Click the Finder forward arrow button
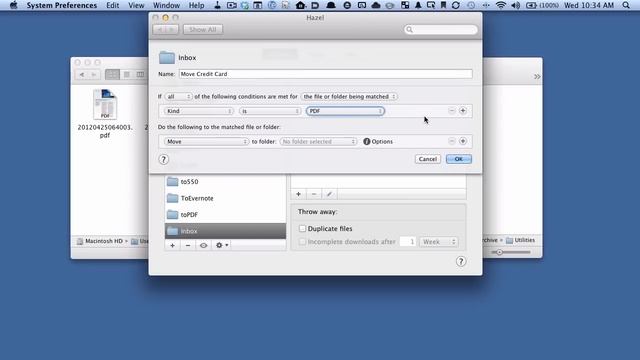Image resolution: width=640 pixels, height=360 pixels. coord(94,74)
